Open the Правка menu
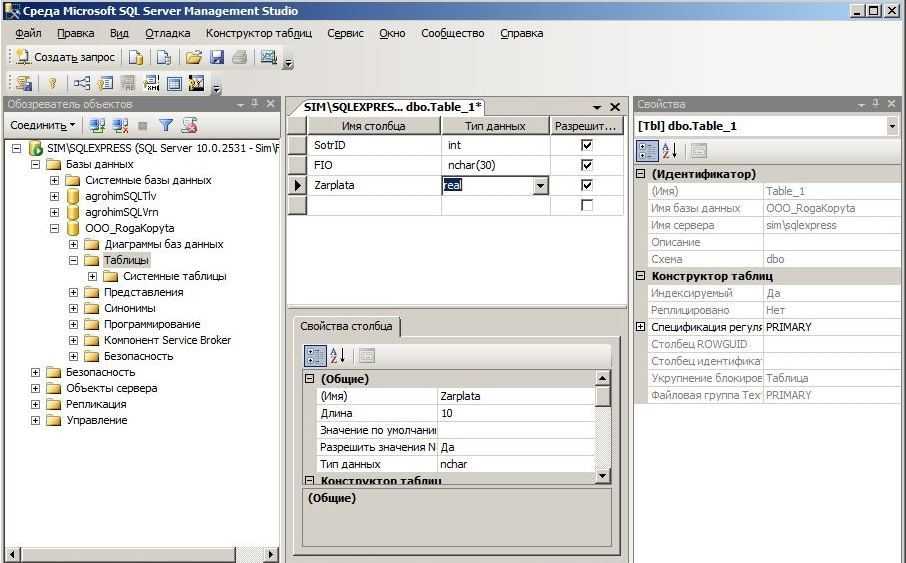The width and height of the screenshot is (906, 563). click(x=76, y=34)
